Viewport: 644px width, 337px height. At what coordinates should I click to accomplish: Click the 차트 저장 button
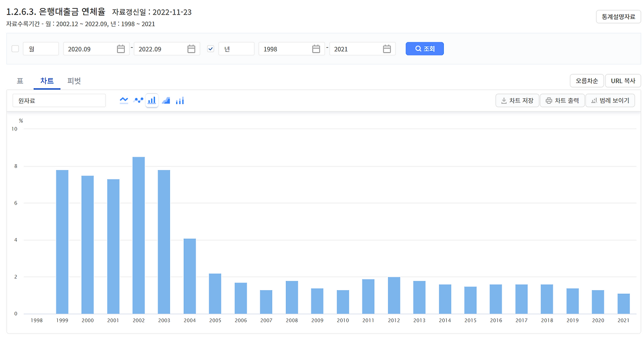coord(517,100)
